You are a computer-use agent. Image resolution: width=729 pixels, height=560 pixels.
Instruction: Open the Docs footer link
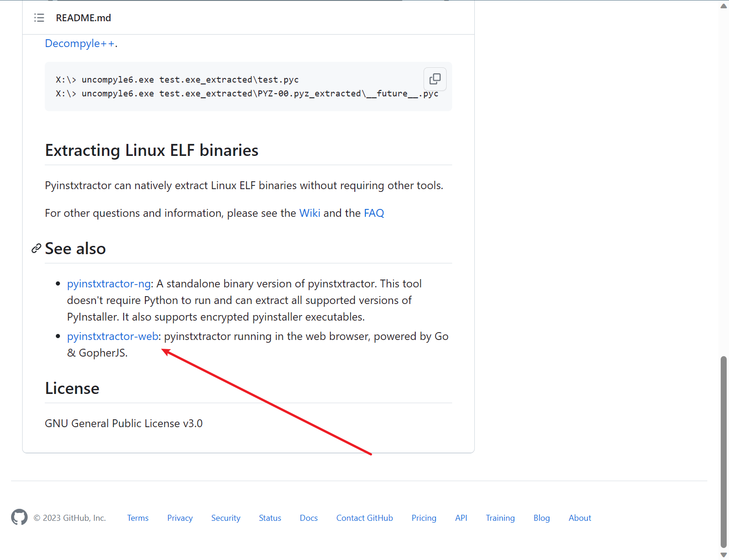(x=309, y=518)
